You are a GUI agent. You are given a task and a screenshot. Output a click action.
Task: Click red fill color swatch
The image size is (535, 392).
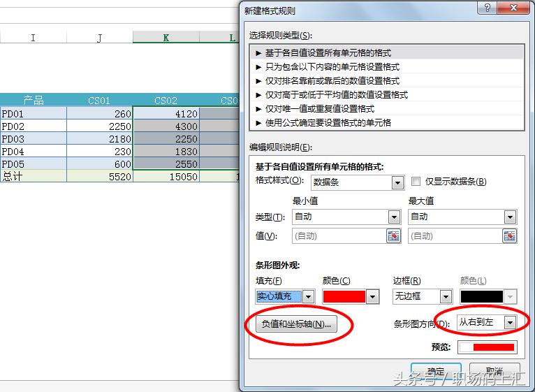344,296
